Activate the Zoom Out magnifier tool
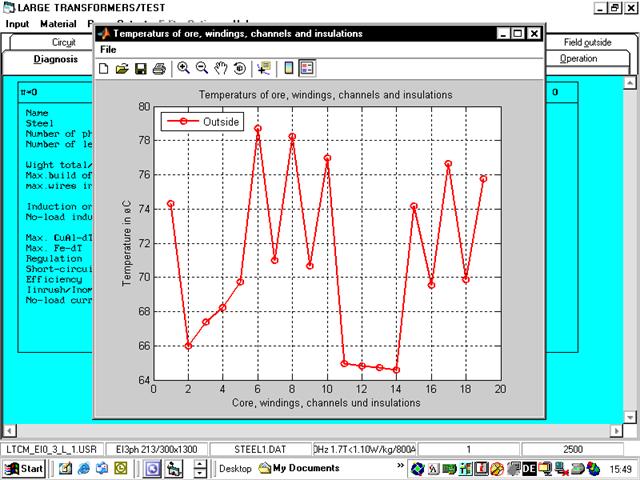Image resolution: width=640 pixels, height=480 pixels. click(202, 68)
